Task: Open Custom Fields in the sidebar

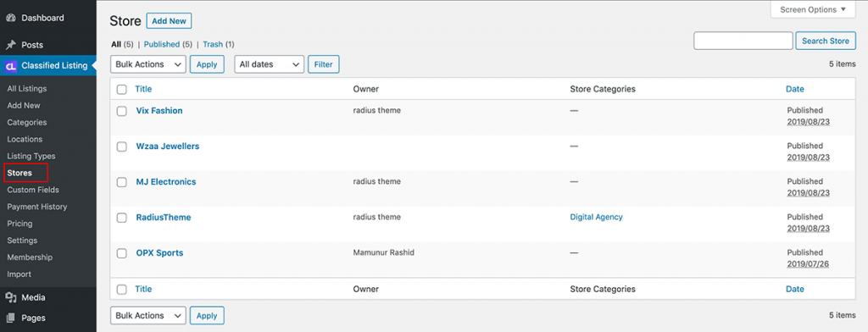Action: 33,190
